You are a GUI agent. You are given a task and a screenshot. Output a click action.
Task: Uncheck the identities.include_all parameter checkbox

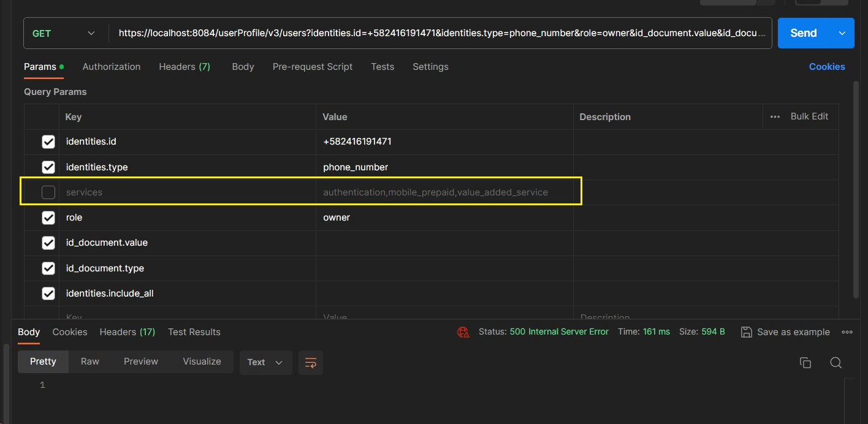[x=48, y=293]
